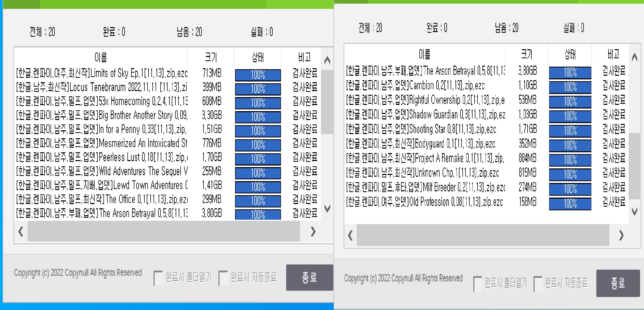644x310 pixels.
Task: Tick 완료시 자동종료 checkbox in right window
Action: (x=538, y=284)
